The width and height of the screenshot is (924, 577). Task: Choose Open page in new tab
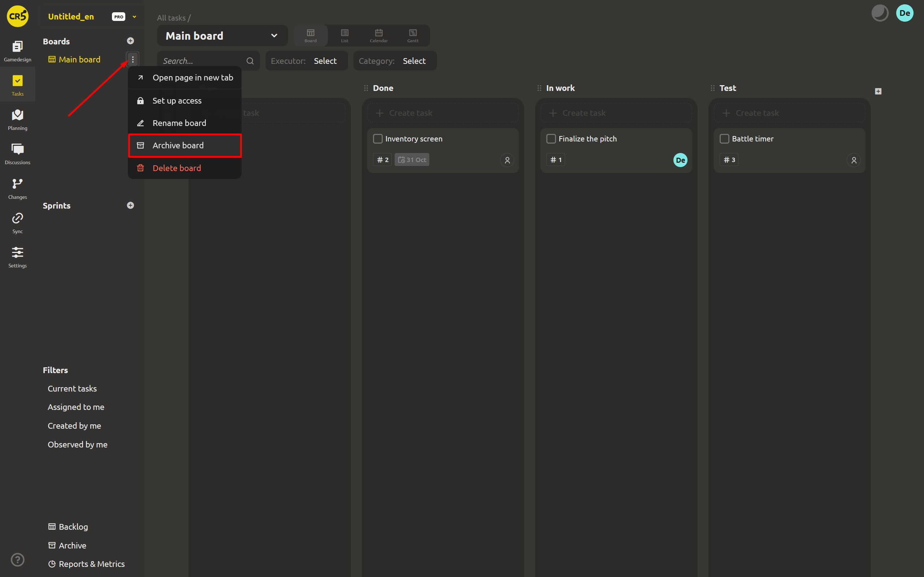tap(185, 78)
